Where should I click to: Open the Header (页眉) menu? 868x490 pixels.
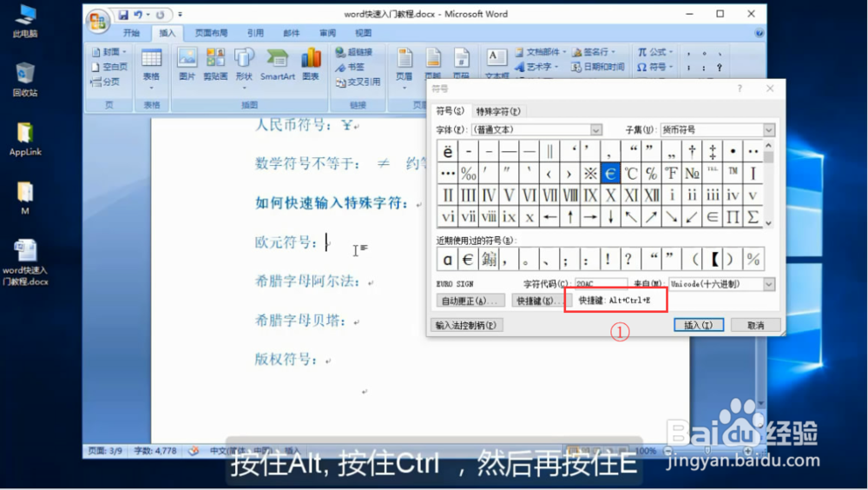(x=404, y=67)
